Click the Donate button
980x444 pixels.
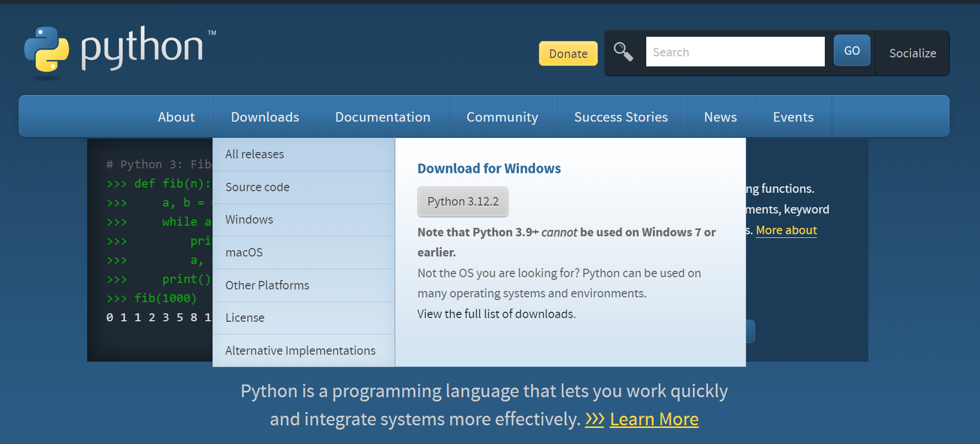[568, 54]
